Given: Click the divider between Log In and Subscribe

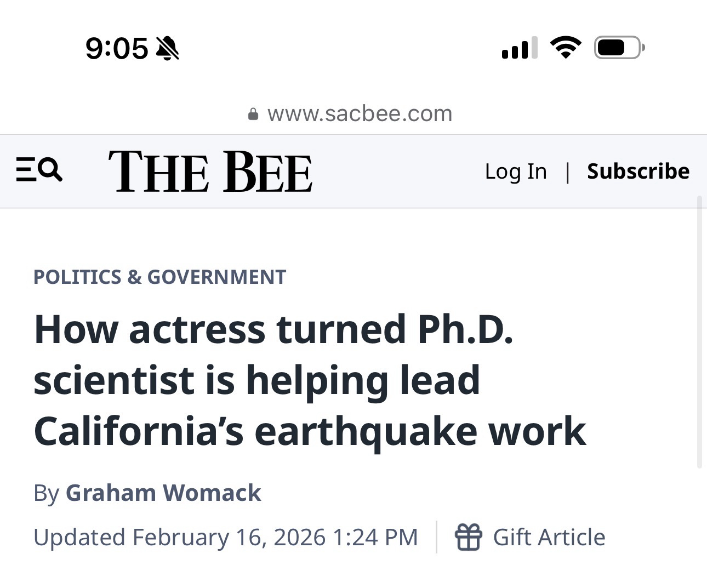Looking at the screenshot, I should tap(567, 172).
